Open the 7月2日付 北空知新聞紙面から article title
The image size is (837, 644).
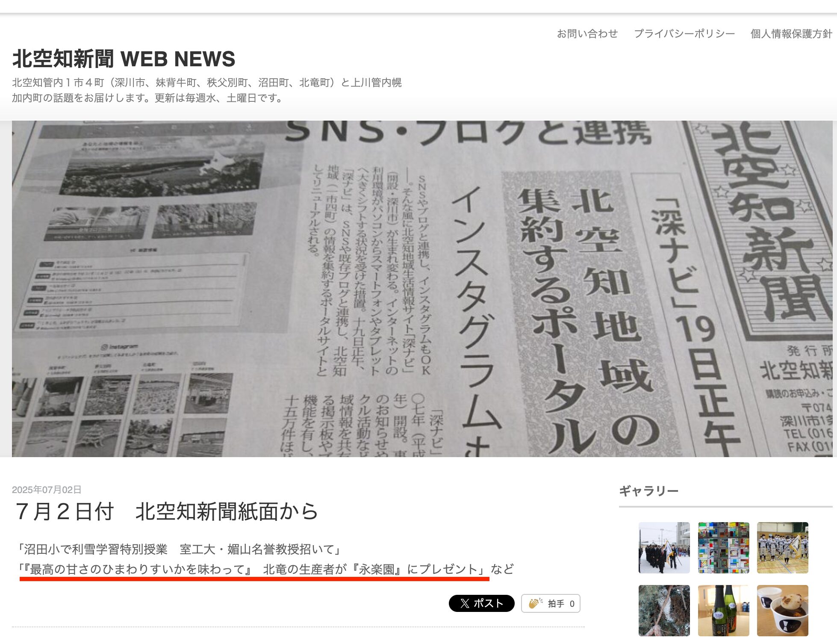167,511
